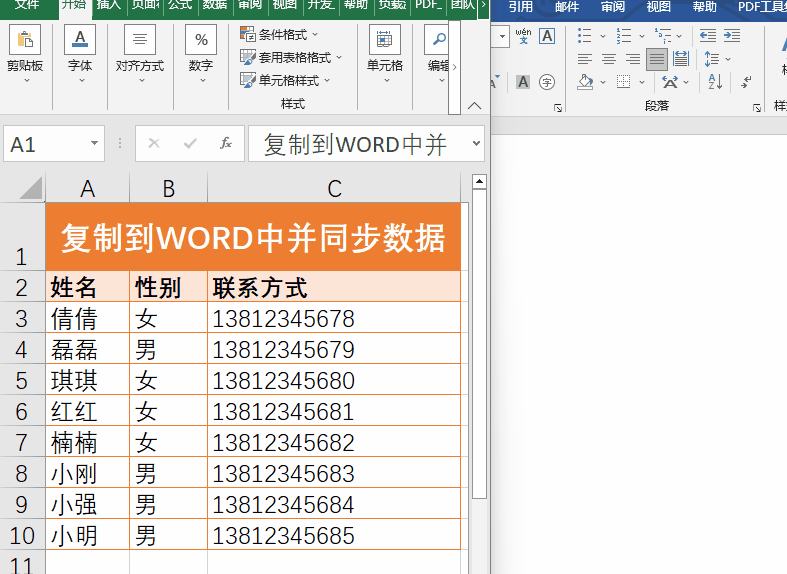Viewport: 787px width, 574px height.
Task: Click the character border icon in Word
Action: coord(547,36)
